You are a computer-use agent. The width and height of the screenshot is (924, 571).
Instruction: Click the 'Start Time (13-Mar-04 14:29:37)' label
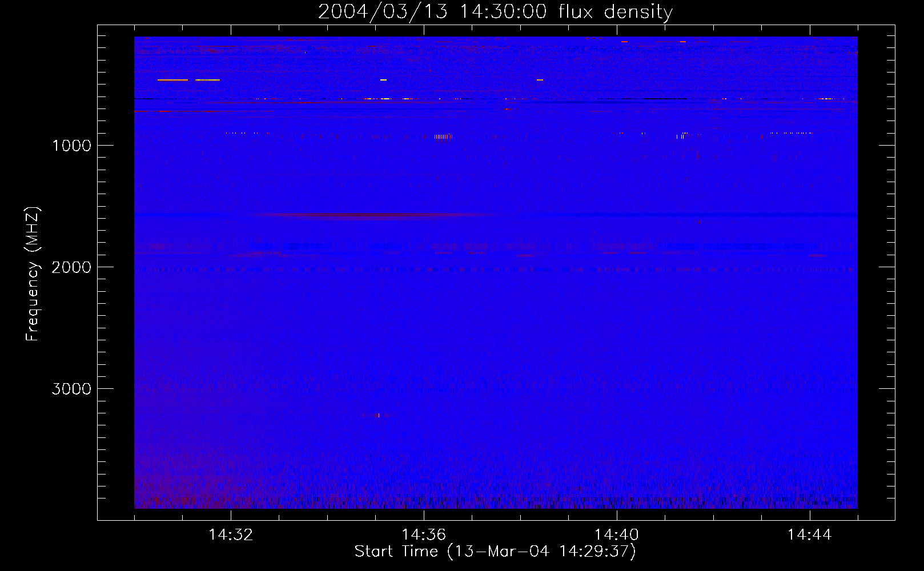495,552
